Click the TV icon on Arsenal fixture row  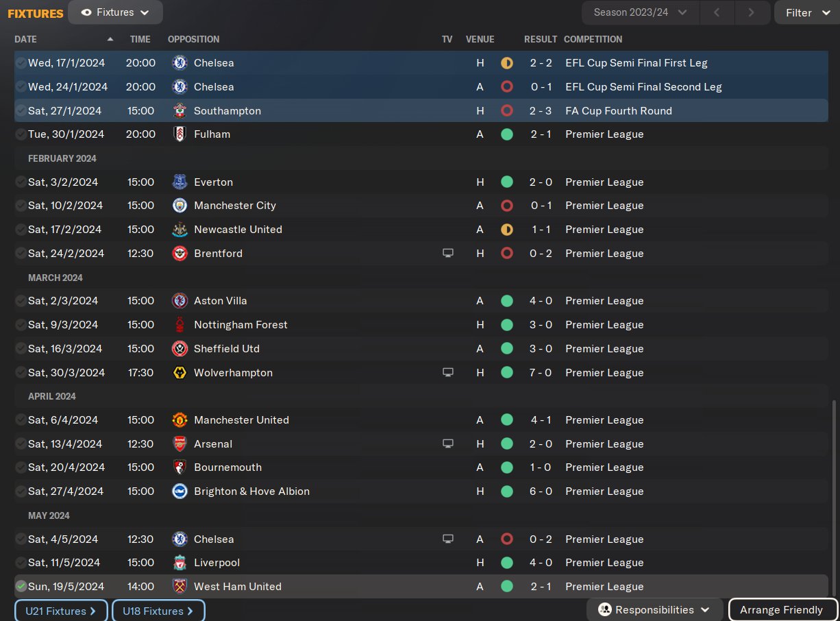[x=448, y=444]
